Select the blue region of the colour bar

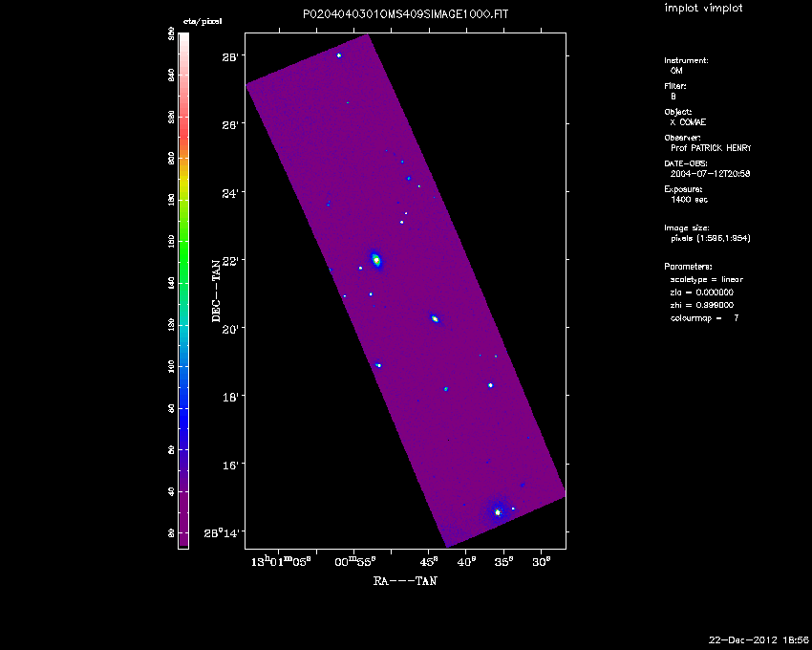(183, 401)
